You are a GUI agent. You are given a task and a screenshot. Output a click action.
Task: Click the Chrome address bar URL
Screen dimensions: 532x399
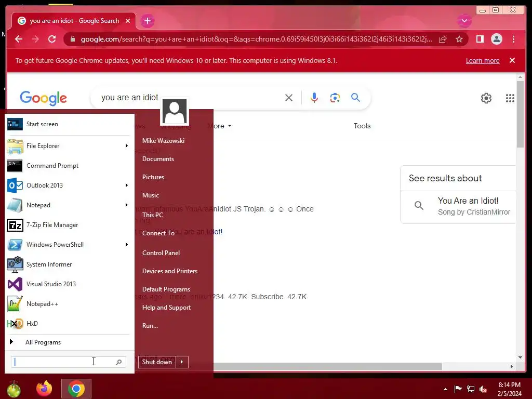point(256,39)
